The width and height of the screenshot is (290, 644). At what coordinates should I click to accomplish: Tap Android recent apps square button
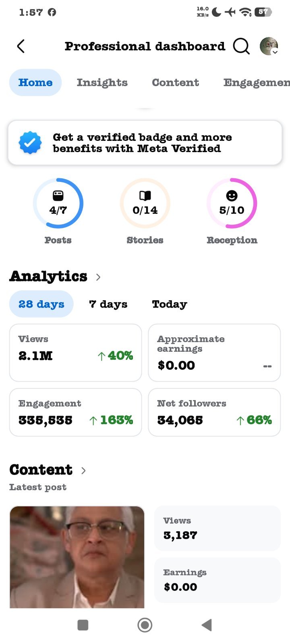(x=83, y=625)
